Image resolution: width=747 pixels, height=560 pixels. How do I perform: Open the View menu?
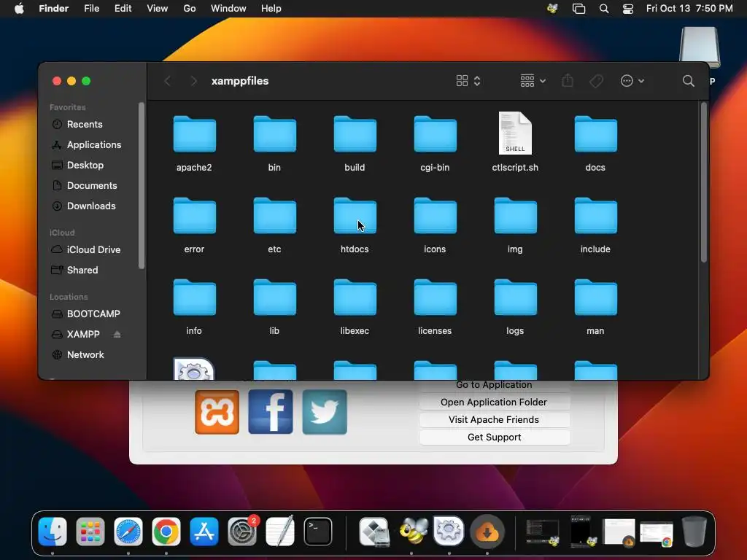tap(158, 9)
